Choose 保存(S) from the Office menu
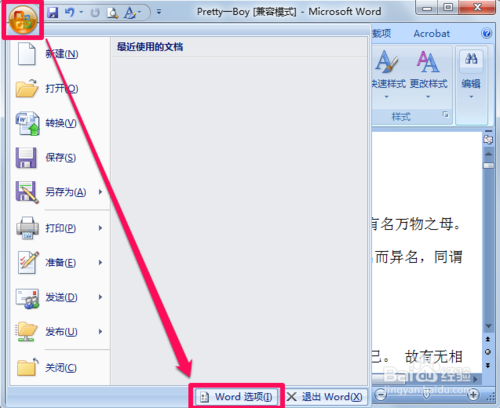Screen dimensions: 500x408 pos(60,157)
